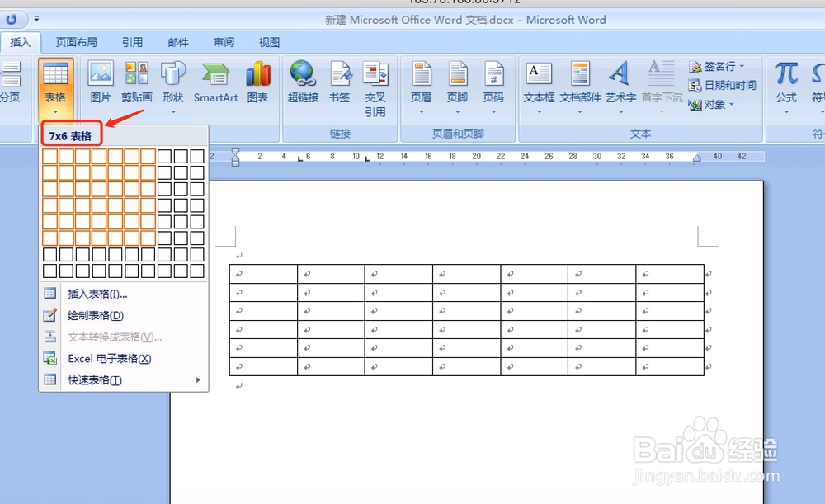
Task: Click the Drop Cap (首字下沉) button
Action: 662,87
